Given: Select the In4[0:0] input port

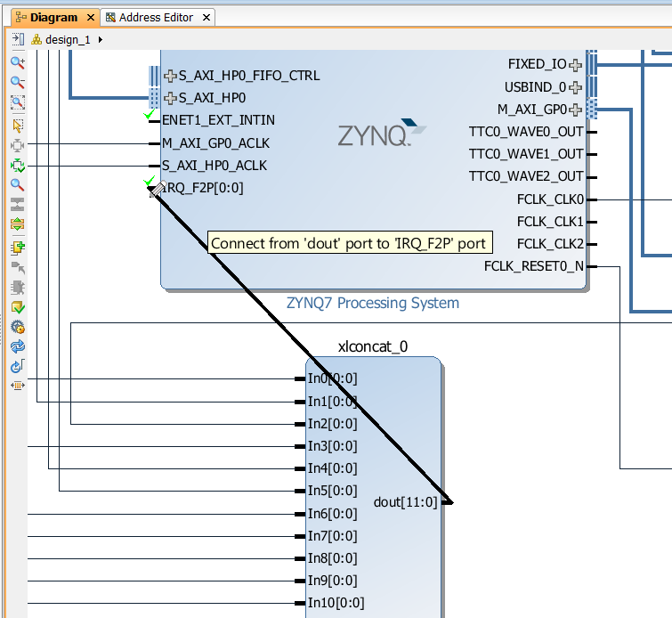Looking at the screenshot, I should pos(332,468).
